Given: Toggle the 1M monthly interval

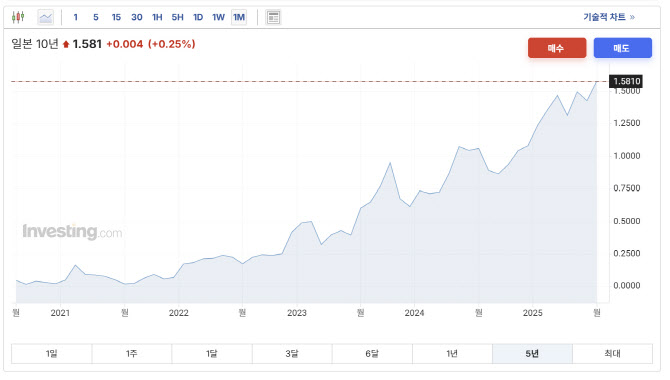Looking at the screenshot, I should [239, 18].
